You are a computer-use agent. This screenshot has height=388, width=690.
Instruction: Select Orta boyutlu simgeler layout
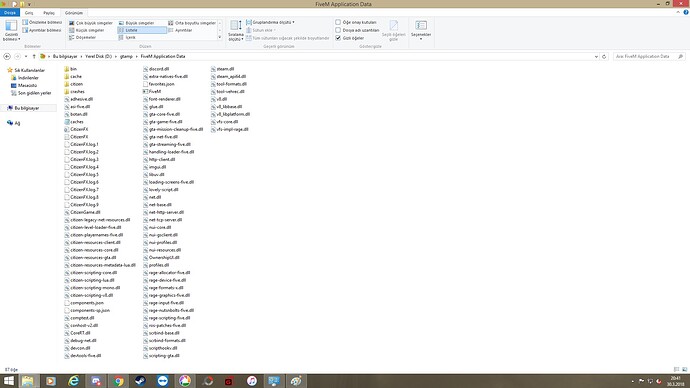(192, 23)
